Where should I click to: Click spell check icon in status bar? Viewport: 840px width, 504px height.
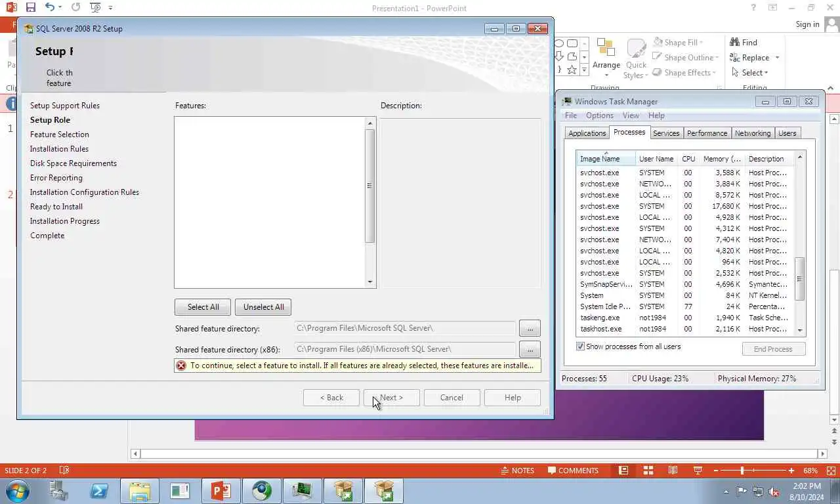click(x=64, y=471)
